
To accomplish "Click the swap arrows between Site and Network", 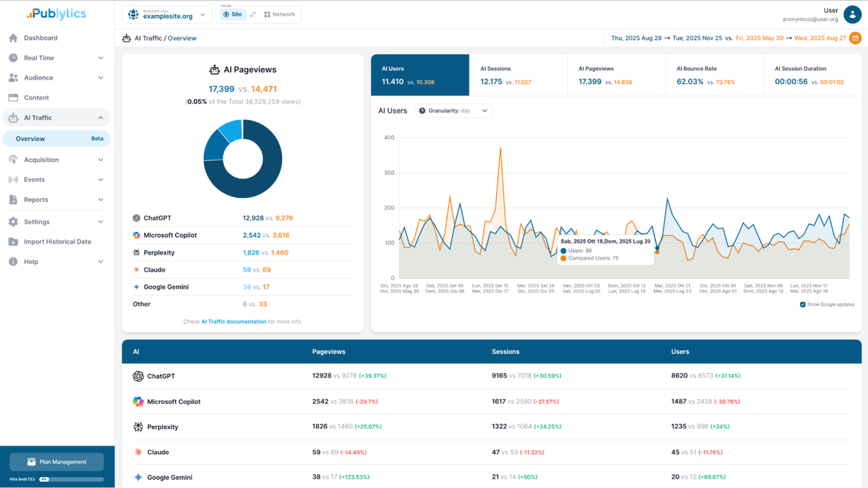I will pos(251,14).
